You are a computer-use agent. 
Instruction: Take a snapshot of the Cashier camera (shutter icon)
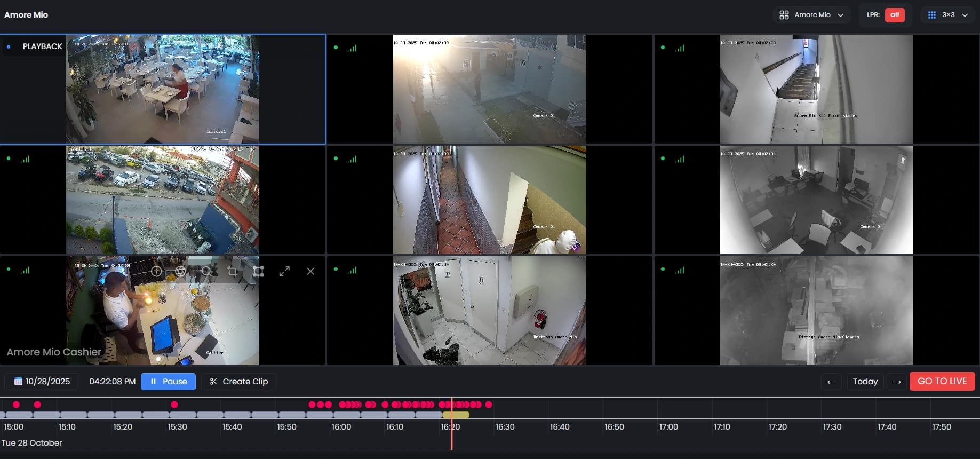pos(181,271)
